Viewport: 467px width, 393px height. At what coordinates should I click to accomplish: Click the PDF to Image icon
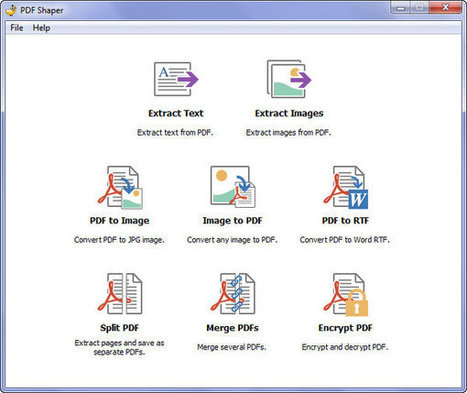[x=120, y=188]
